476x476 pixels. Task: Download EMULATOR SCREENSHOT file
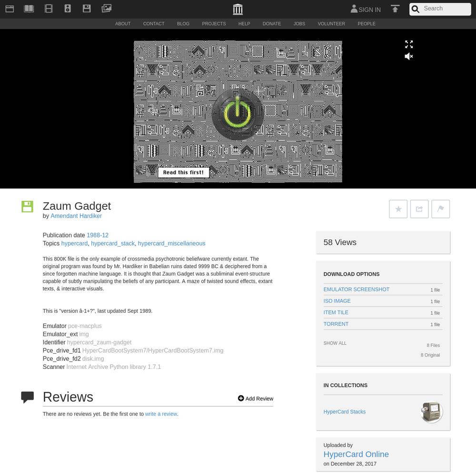357,289
